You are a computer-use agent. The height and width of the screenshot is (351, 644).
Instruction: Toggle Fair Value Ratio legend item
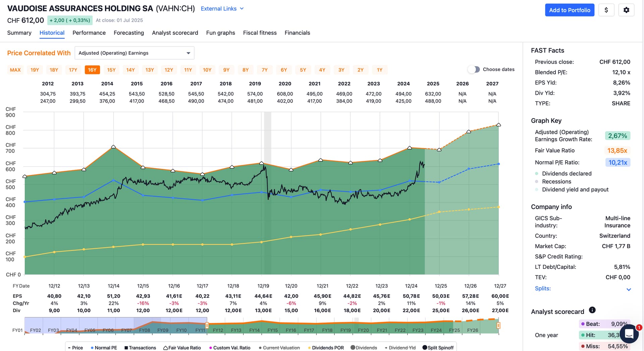[x=182, y=348]
